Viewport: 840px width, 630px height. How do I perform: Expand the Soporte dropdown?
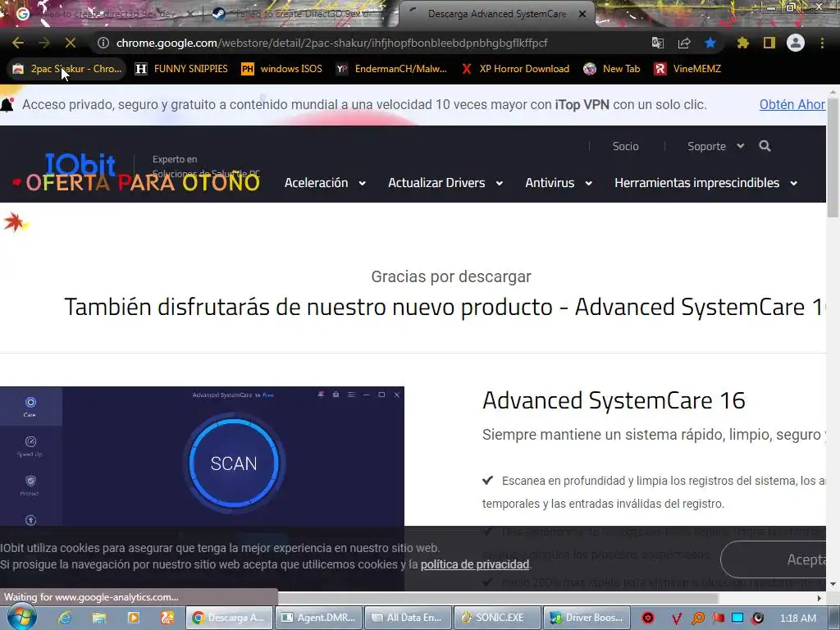pyautogui.click(x=715, y=146)
